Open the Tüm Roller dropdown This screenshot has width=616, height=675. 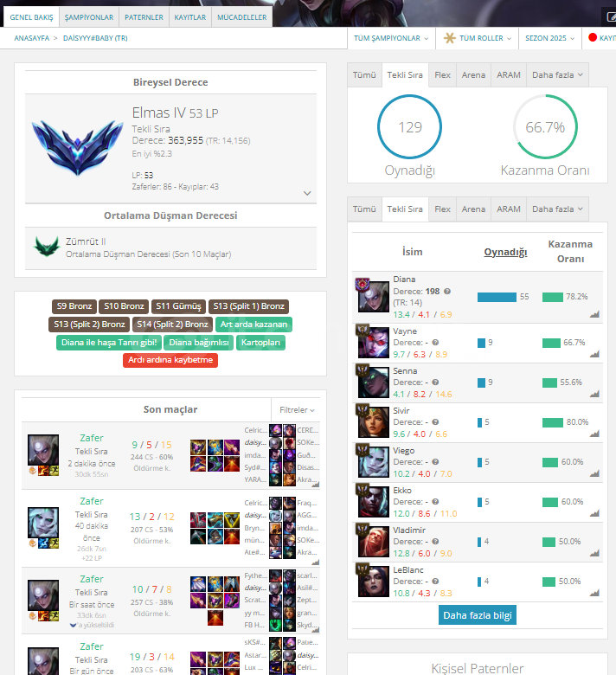point(477,38)
